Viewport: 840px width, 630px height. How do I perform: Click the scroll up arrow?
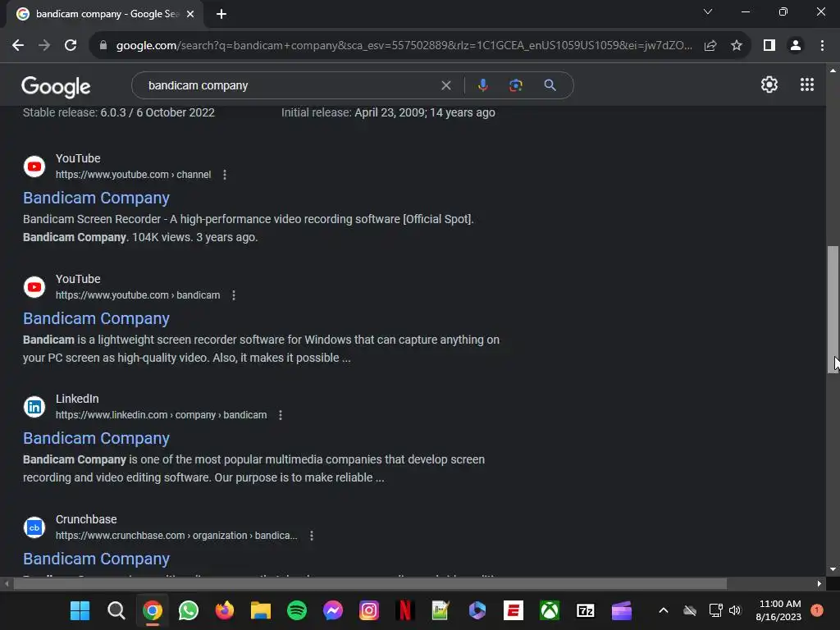pyautogui.click(x=833, y=71)
